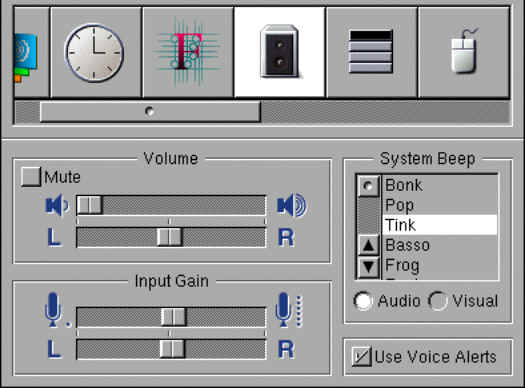Select the Sound speaker icon

pyautogui.click(x=280, y=52)
